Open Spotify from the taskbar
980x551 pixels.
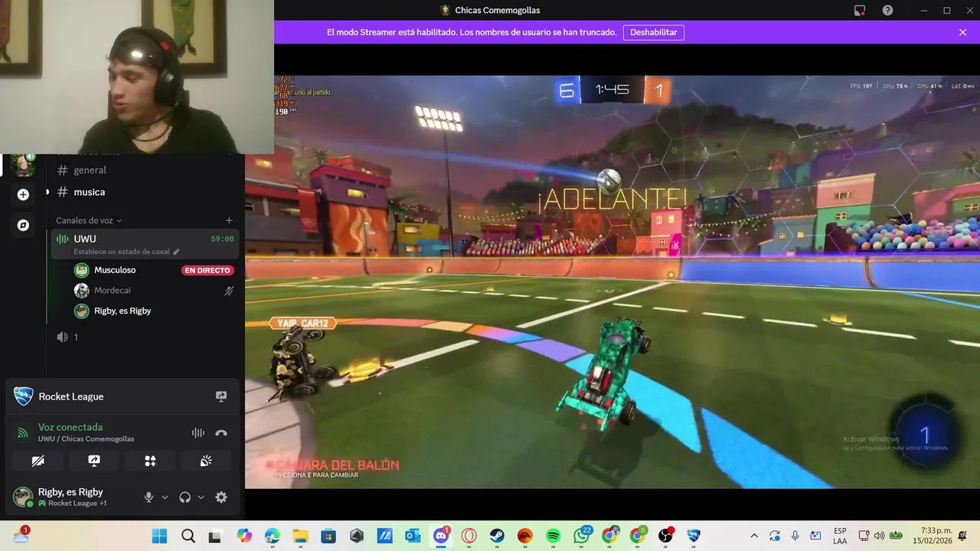coord(553,536)
